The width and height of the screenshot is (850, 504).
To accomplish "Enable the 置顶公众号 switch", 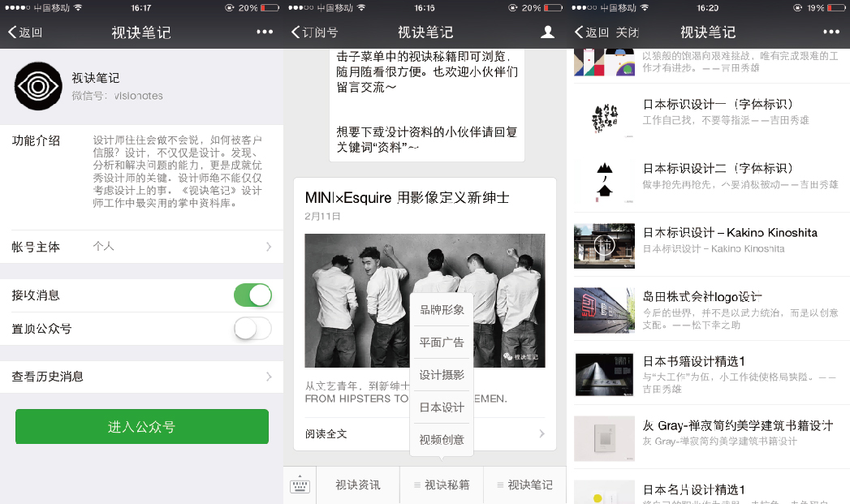I will tap(252, 329).
